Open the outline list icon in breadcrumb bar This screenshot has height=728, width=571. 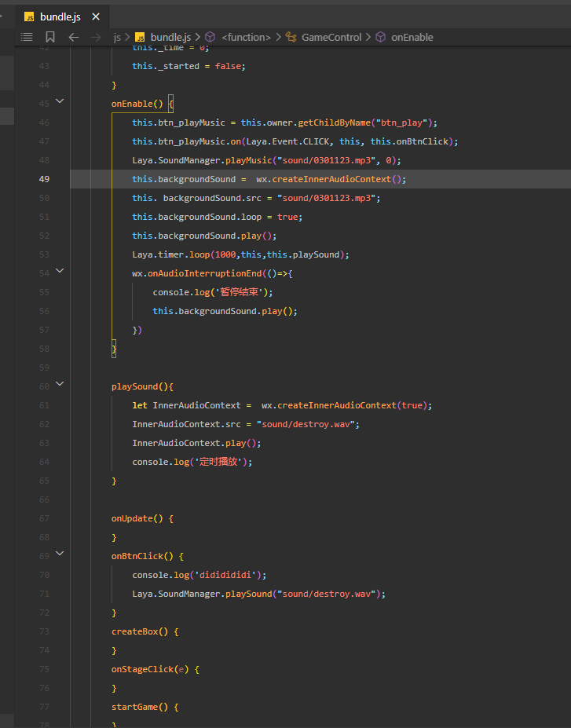click(x=27, y=37)
